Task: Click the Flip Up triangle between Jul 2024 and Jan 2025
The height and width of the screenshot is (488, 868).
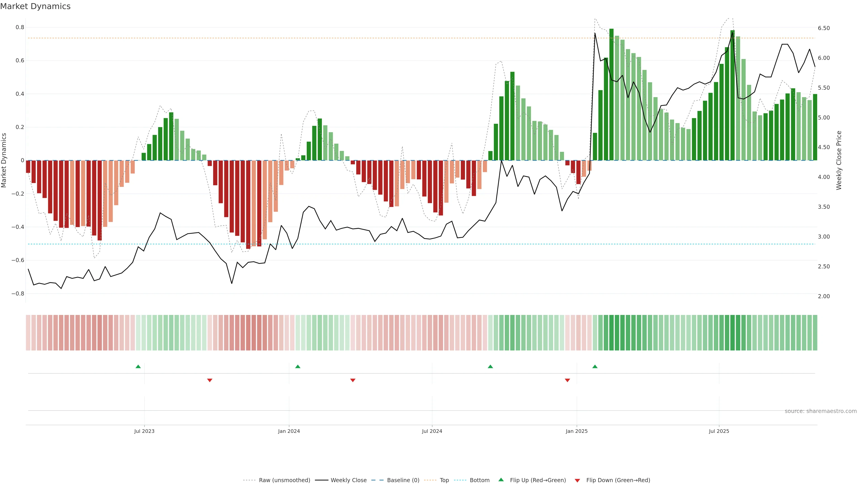Action: [x=490, y=366]
